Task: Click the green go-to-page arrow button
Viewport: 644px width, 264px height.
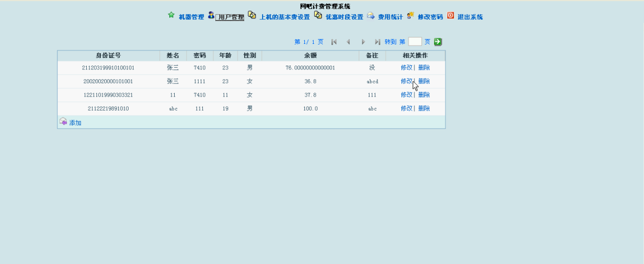Action: click(x=438, y=41)
